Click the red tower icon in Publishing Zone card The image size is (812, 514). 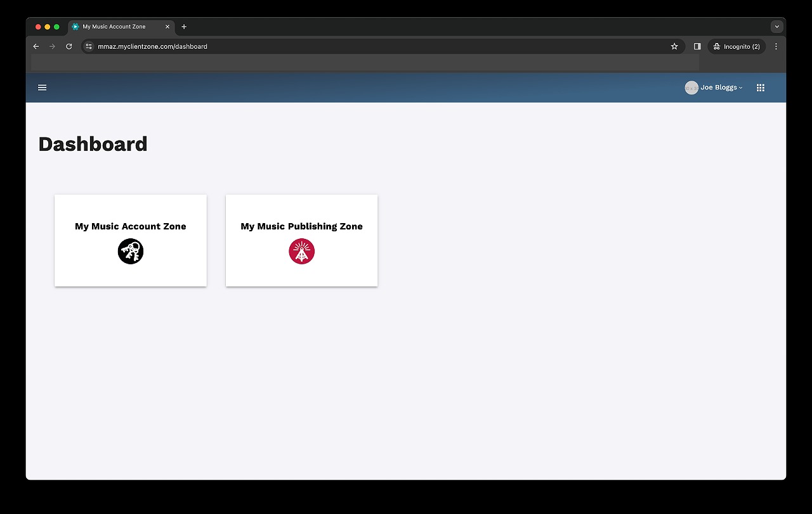pyautogui.click(x=302, y=252)
